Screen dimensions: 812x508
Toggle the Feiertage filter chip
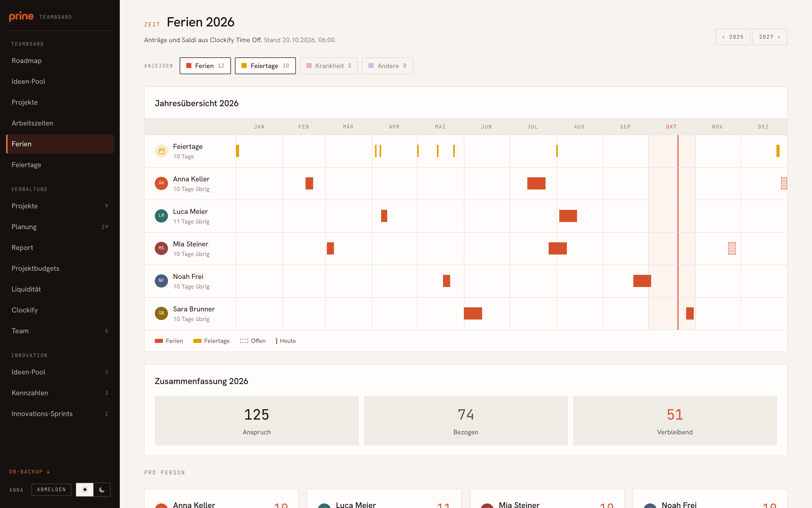265,66
